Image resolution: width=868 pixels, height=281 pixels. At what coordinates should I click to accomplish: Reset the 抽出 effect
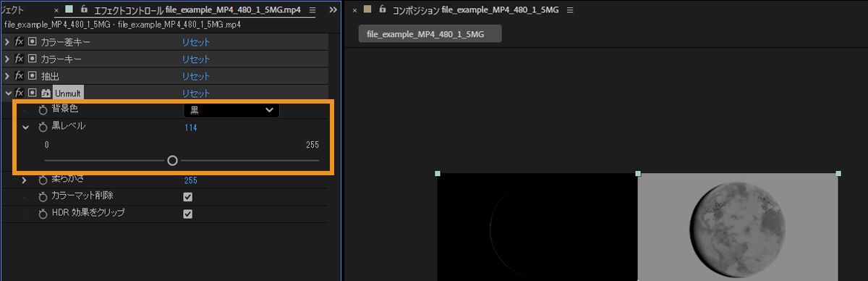[196, 76]
